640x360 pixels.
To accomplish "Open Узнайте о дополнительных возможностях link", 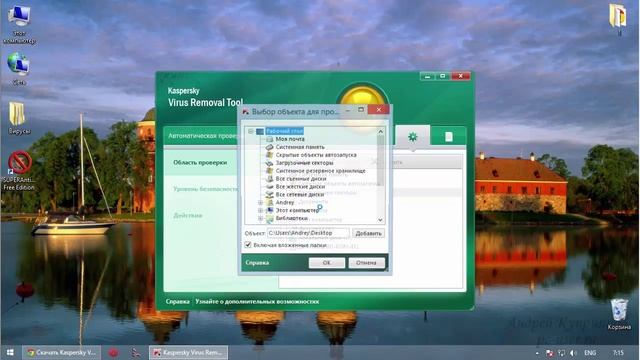I will 257,302.
